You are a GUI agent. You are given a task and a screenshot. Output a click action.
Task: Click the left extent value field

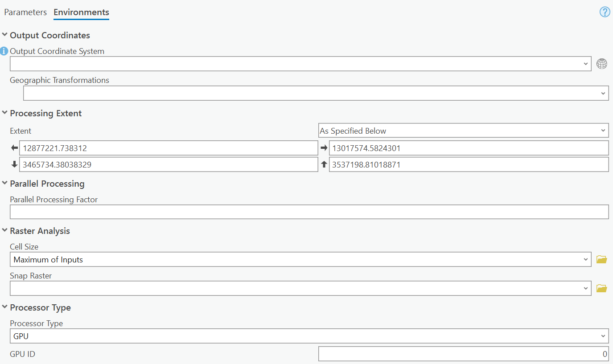coord(168,148)
